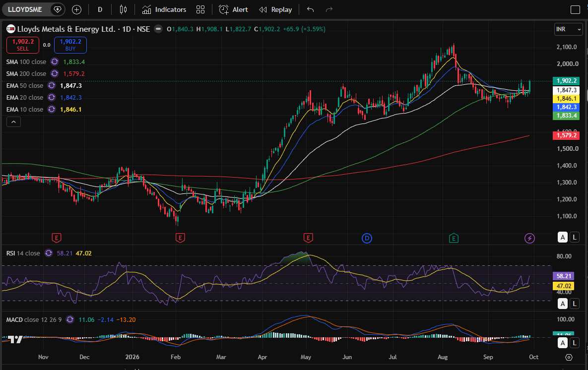Click the market status icon after NSE
The height and width of the screenshot is (370, 588).
[x=158, y=29]
